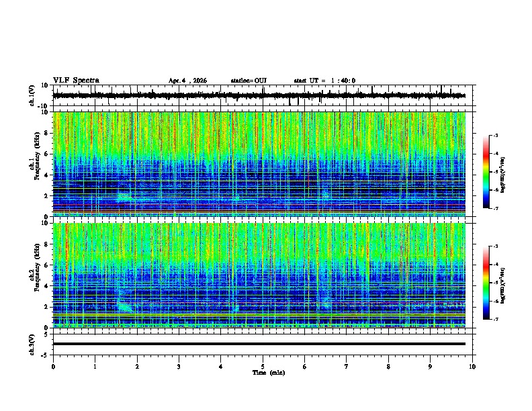Click the "Time (min)" axis title
The width and height of the screenshot is (532, 411).
tap(269, 373)
